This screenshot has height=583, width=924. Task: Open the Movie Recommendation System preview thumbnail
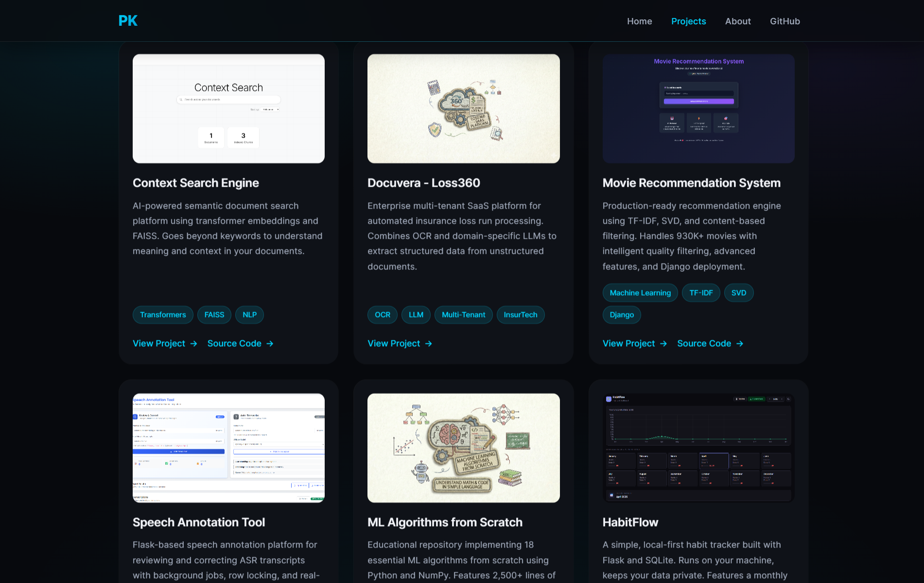click(x=698, y=108)
